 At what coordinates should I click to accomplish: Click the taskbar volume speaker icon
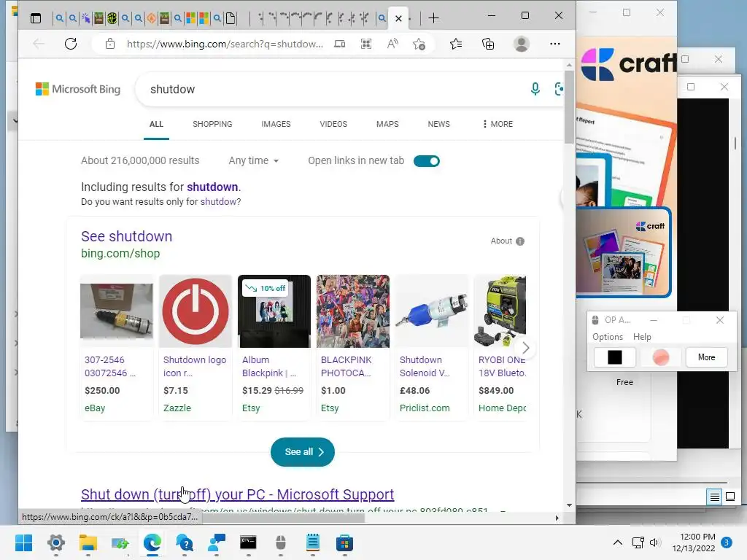click(655, 542)
